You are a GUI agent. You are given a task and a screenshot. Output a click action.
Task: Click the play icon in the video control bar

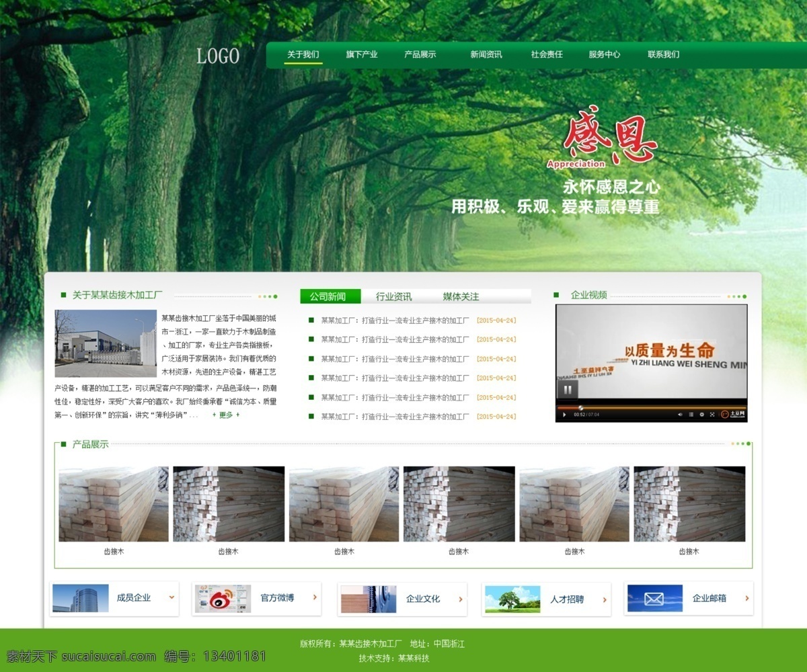(x=564, y=415)
